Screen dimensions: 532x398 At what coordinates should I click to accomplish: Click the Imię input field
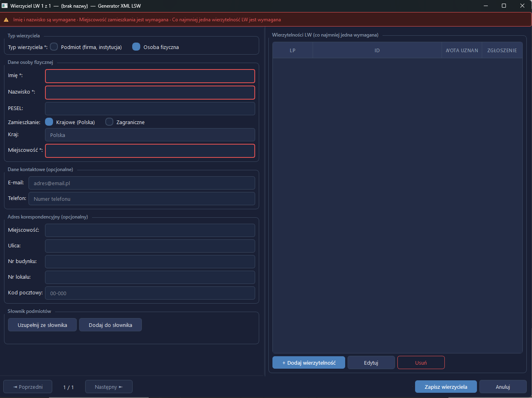[x=150, y=76]
